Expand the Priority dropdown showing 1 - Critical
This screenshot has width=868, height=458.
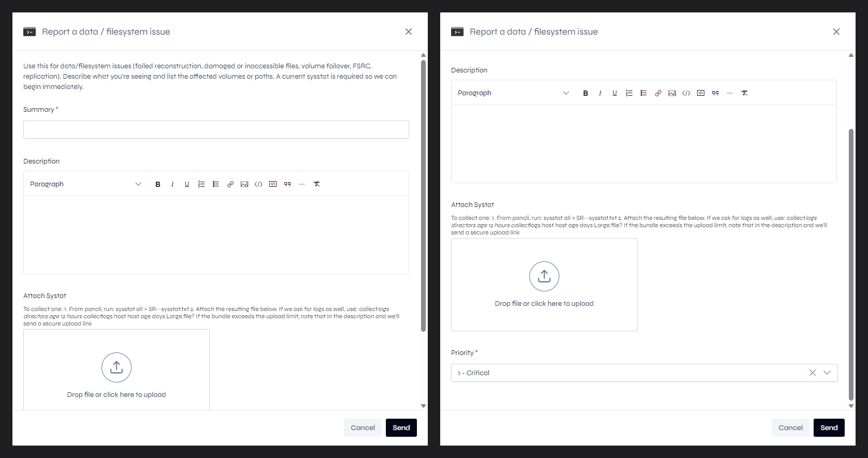pos(827,373)
